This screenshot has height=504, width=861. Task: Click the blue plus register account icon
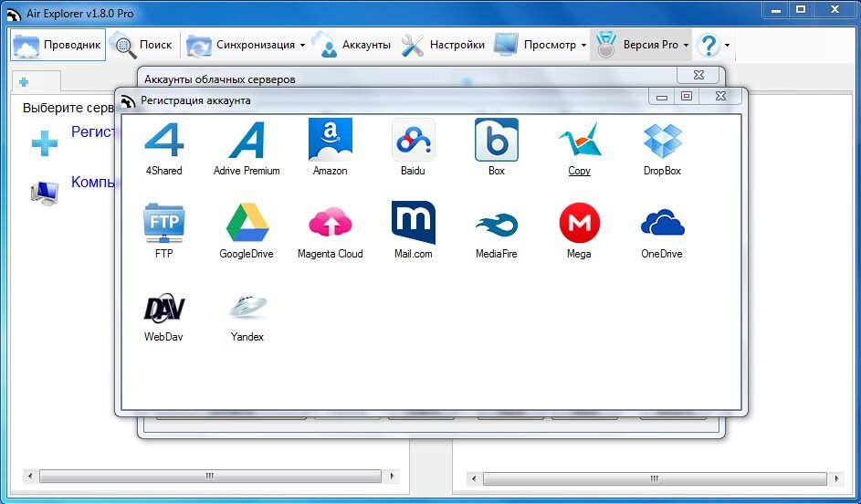45,143
